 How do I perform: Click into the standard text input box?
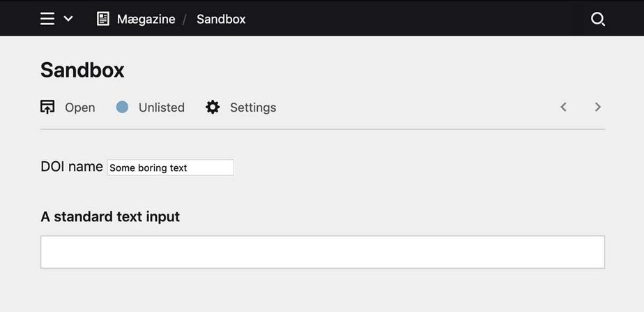point(322,252)
